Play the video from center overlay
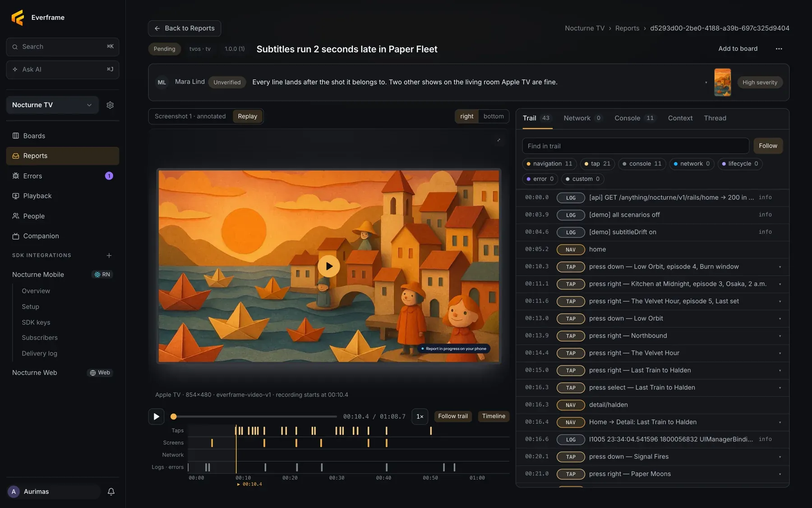The image size is (812, 508). click(329, 266)
